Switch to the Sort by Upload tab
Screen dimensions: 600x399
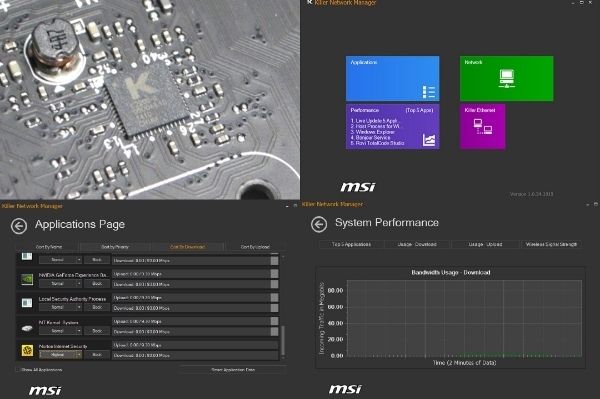tap(255, 247)
